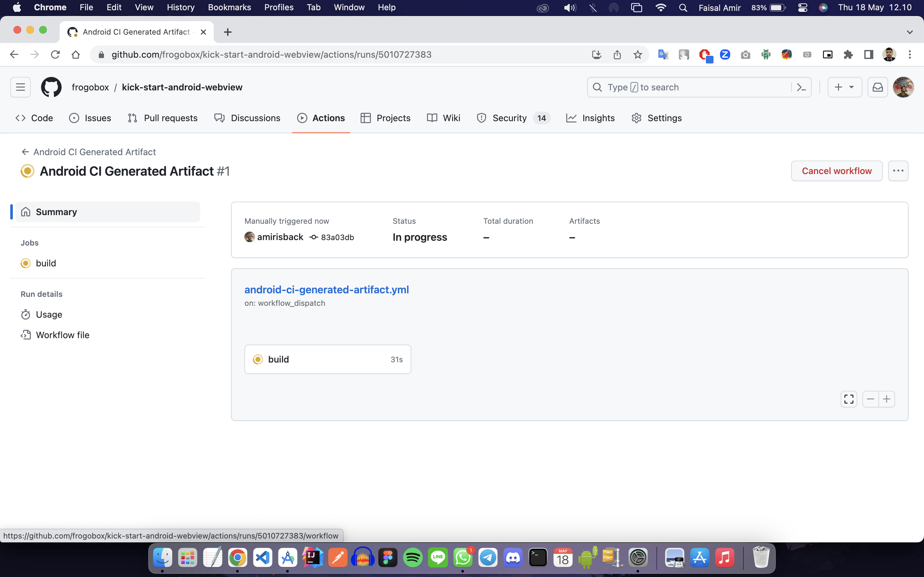Open the Workflow file run detail
This screenshot has width=924, height=577.
point(62,335)
